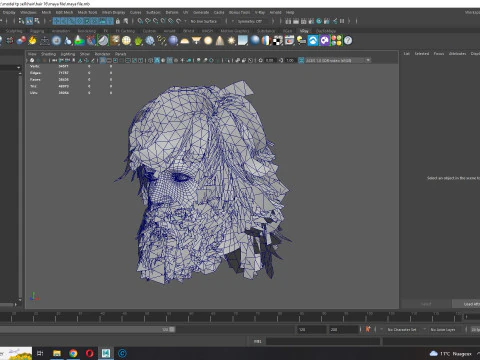The image size is (480, 360).
Task: Click the blue cloud icon on shelf
Action: pos(313,41)
